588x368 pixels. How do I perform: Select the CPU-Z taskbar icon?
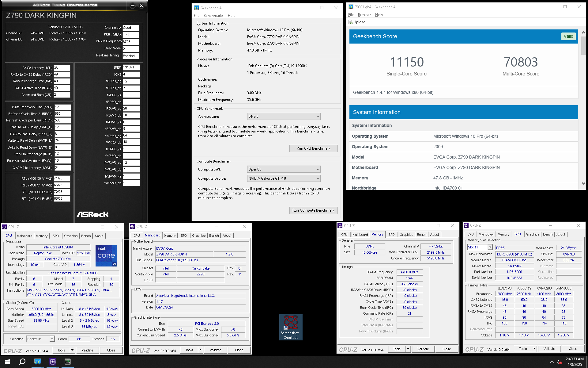coord(53,362)
